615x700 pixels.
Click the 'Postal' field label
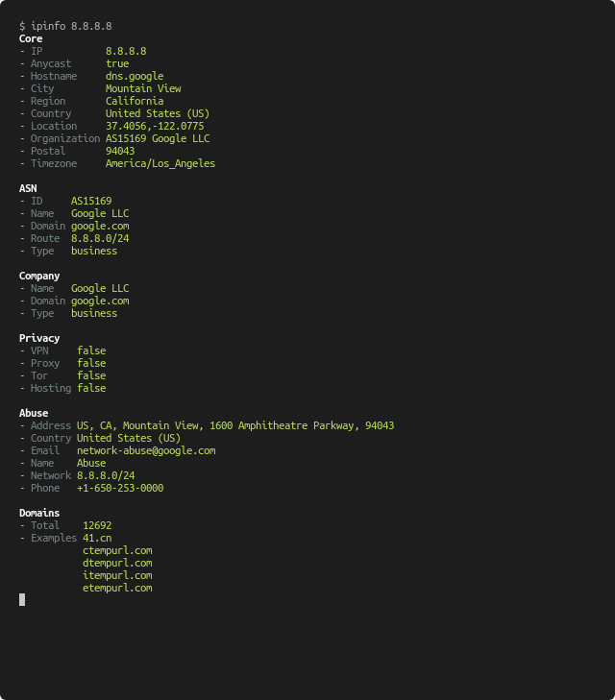tap(48, 152)
